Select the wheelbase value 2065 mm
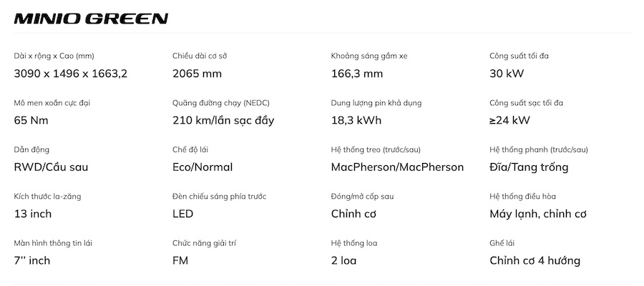This screenshot has height=286, width=644. point(197,74)
